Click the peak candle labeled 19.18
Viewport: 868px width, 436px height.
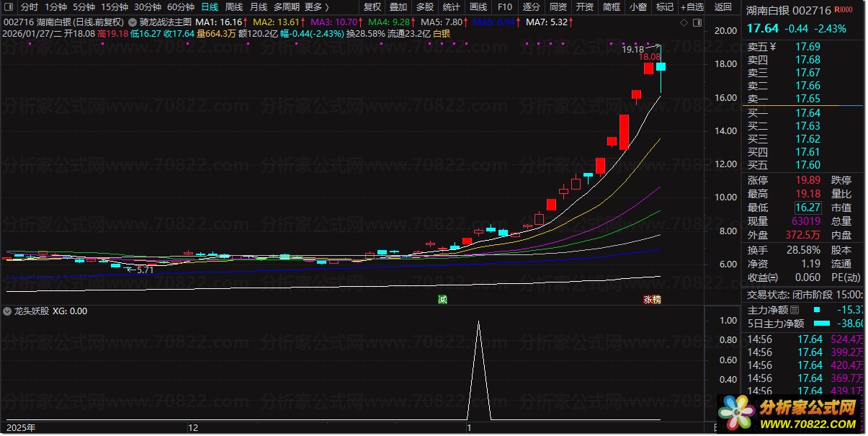coord(661,67)
